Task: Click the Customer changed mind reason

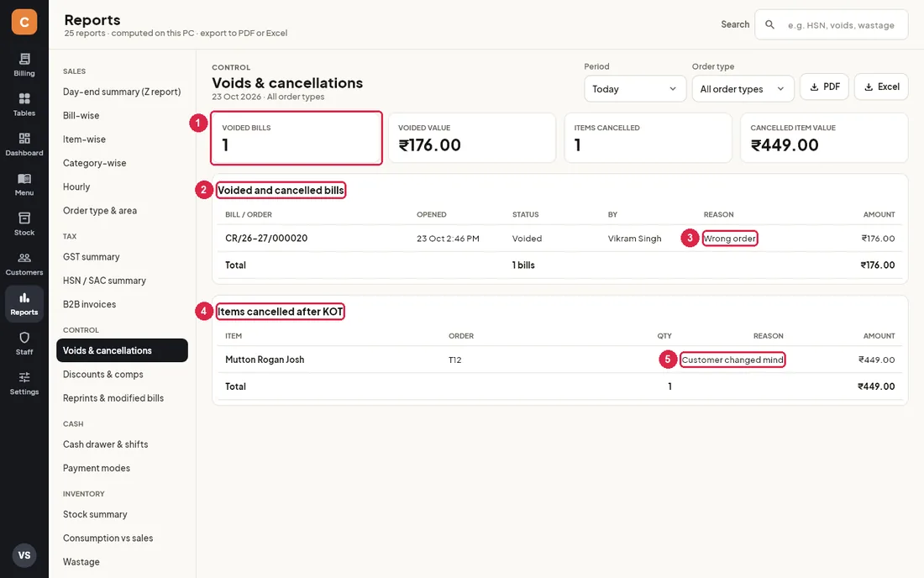Action: point(732,360)
